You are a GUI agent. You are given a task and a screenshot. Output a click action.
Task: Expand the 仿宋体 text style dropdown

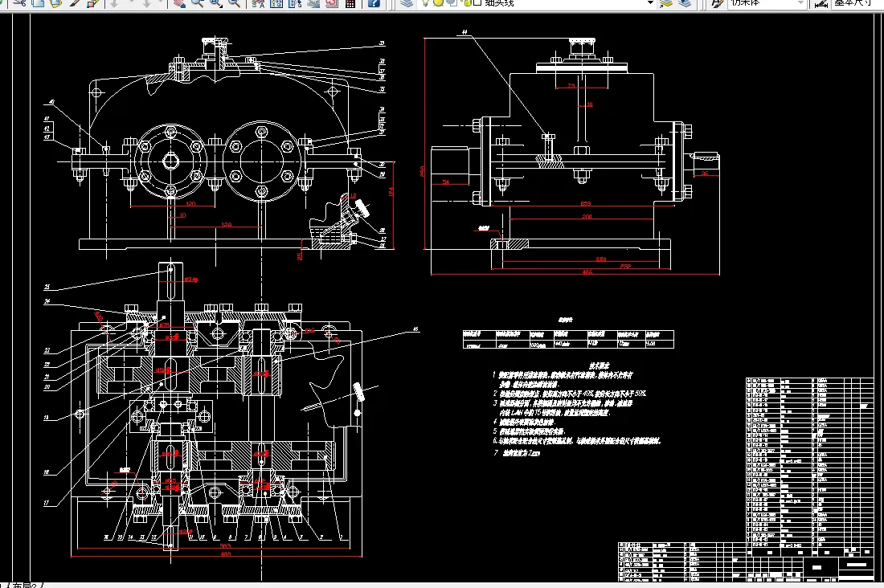click(x=800, y=3)
